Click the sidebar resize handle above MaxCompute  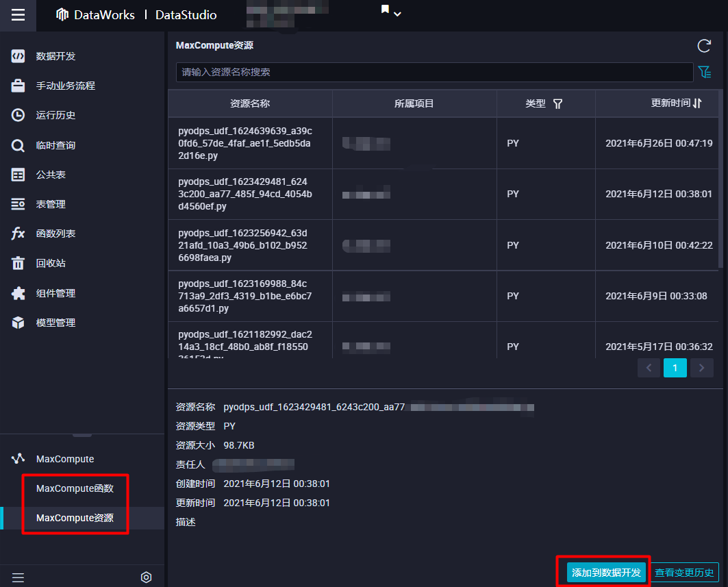[82, 435]
